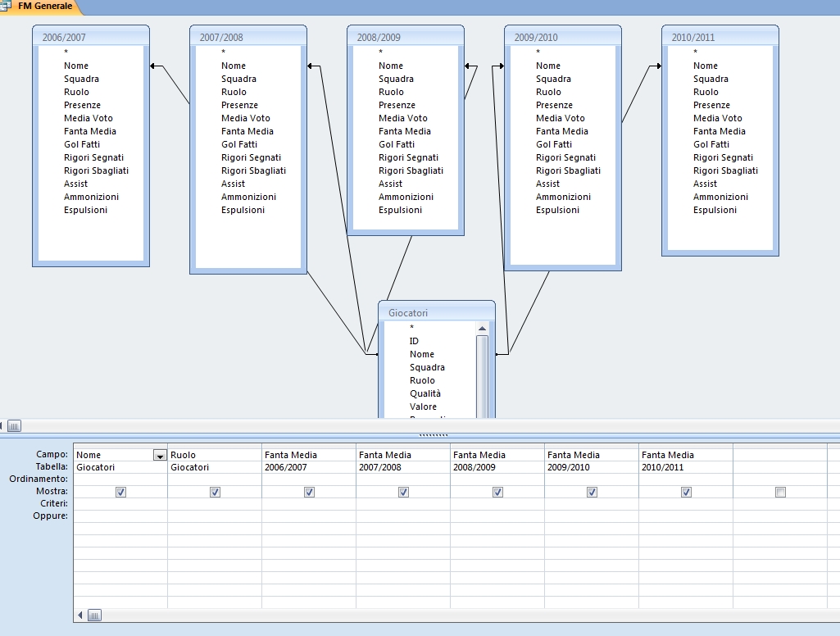Select the ID field in the Giocatori table
The width and height of the screenshot is (840, 636).
pos(414,341)
